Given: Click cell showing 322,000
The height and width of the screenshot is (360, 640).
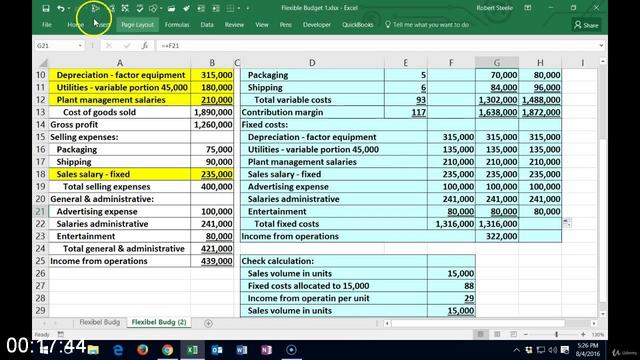Looking at the screenshot, I should pos(497,236).
